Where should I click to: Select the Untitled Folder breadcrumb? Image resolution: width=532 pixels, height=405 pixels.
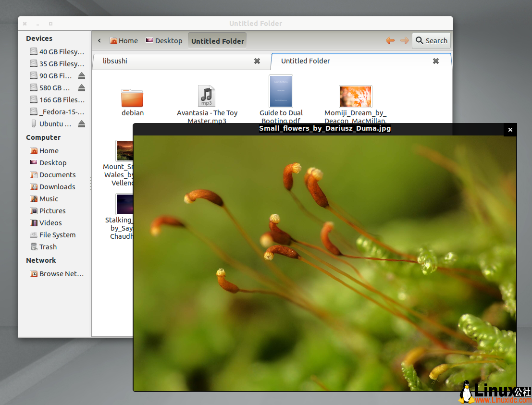(217, 40)
